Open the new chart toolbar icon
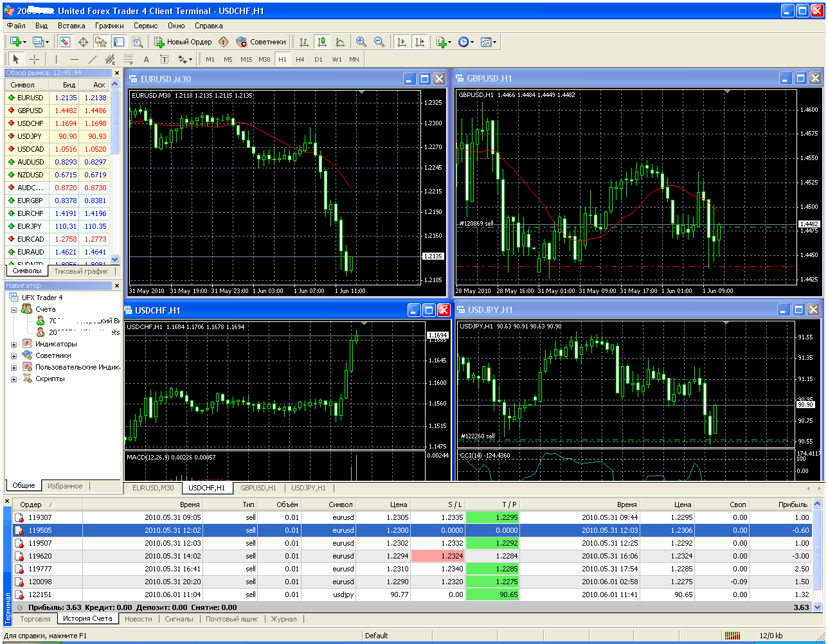The height and width of the screenshot is (644, 828). coord(18,42)
